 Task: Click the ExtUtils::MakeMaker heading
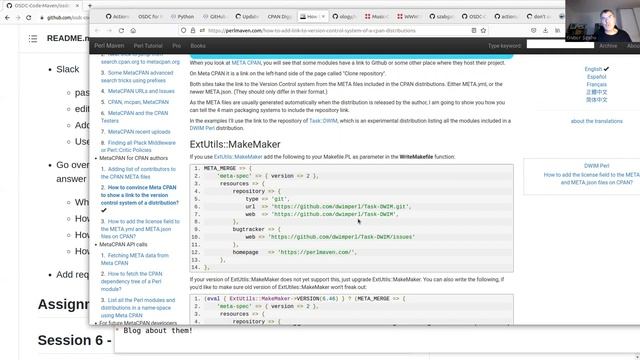pos(235,144)
